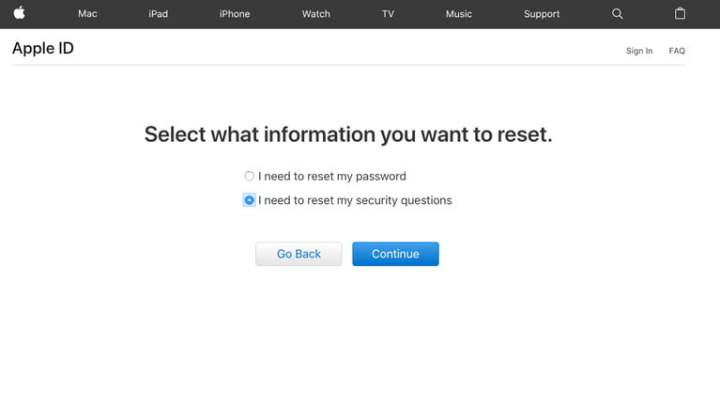Click the "reset my security questions" label text

pos(379,200)
